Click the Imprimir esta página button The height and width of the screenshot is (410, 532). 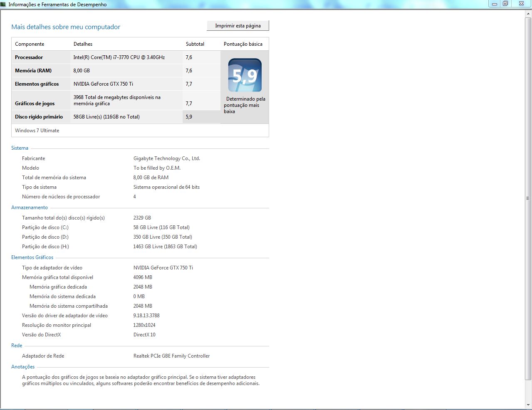pyautogui.click(x=238, y=26)
